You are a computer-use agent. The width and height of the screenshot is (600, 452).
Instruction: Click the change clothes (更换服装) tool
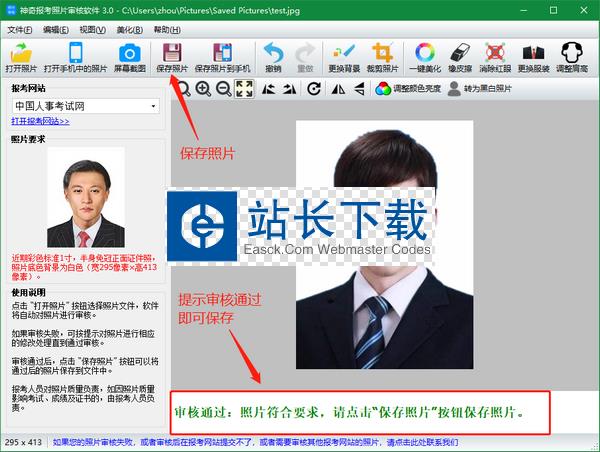534,58
